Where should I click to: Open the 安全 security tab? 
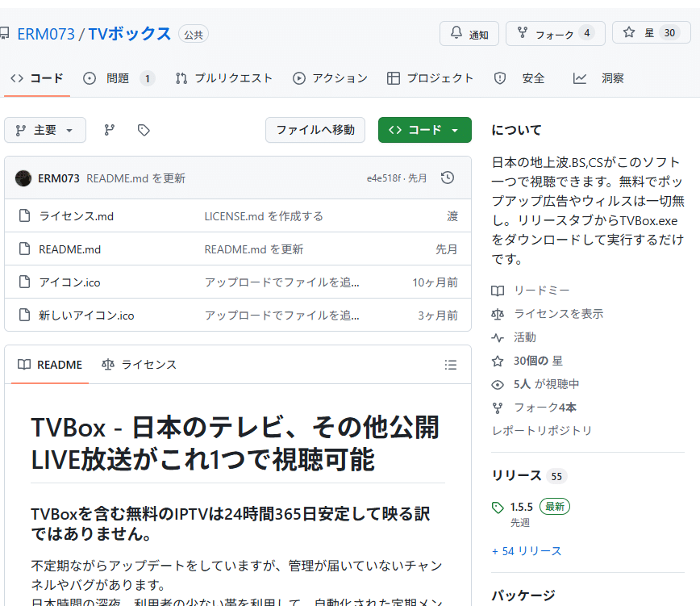point(519,78)
